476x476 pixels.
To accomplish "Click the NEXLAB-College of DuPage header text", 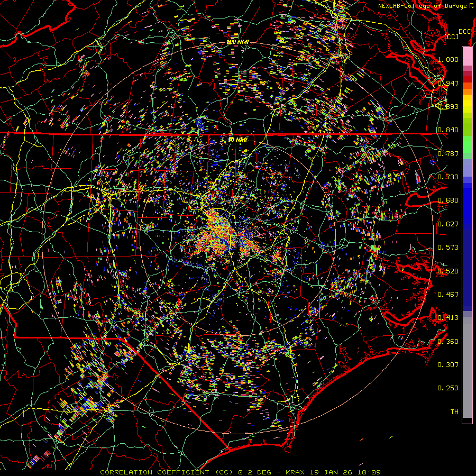I will (x=425, y=6).
